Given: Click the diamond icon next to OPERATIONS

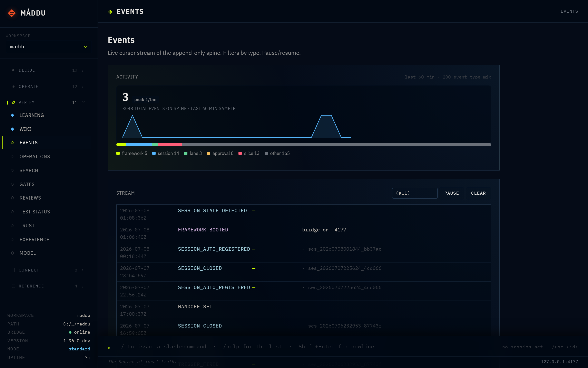Looking at the screenshot, I should pyautogui.click(x=12, y=156).
